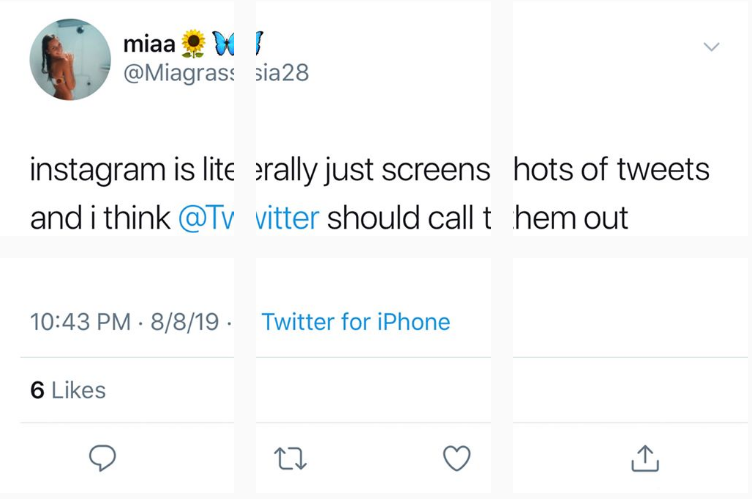Viewport: 752px width, 499px height.
Task: Click the blue butterfly emoji
Action: (224, 44)
